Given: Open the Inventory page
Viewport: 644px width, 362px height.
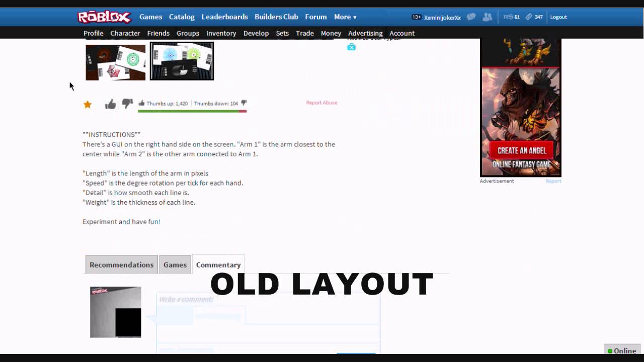Looking at the screenshot, I should tap(221, 33).
